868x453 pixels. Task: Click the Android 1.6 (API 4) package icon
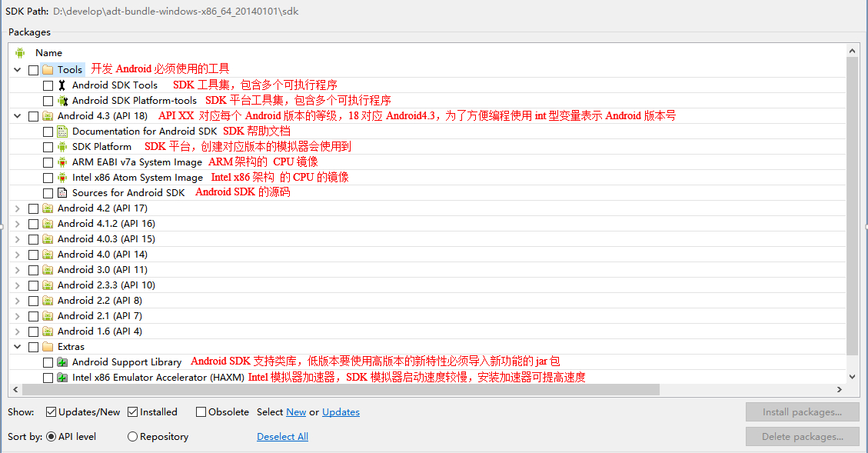48,331
